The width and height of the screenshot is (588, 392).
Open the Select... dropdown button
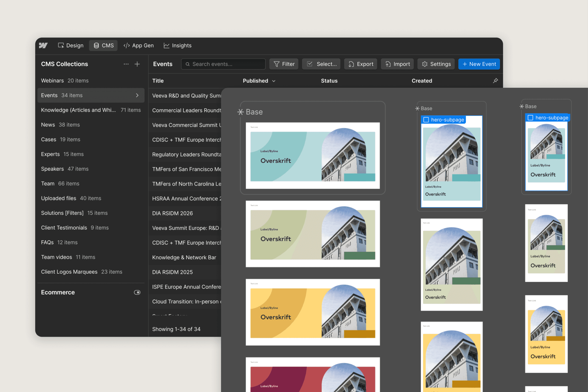point(321,64)
